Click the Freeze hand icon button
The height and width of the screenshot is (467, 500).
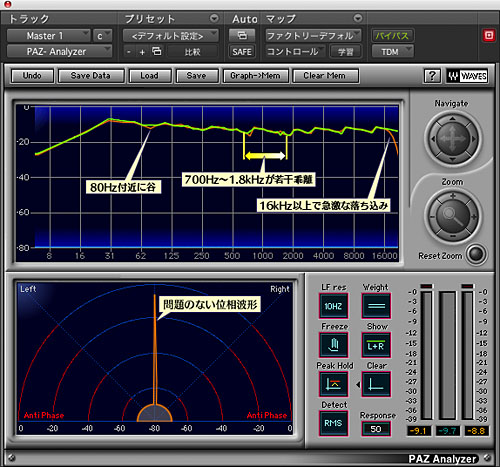coord(334,345)
